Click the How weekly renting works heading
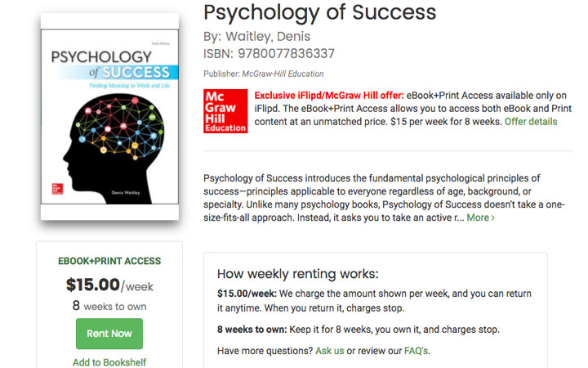The height and width of the screenshot is (368, 588). point(298,274)
